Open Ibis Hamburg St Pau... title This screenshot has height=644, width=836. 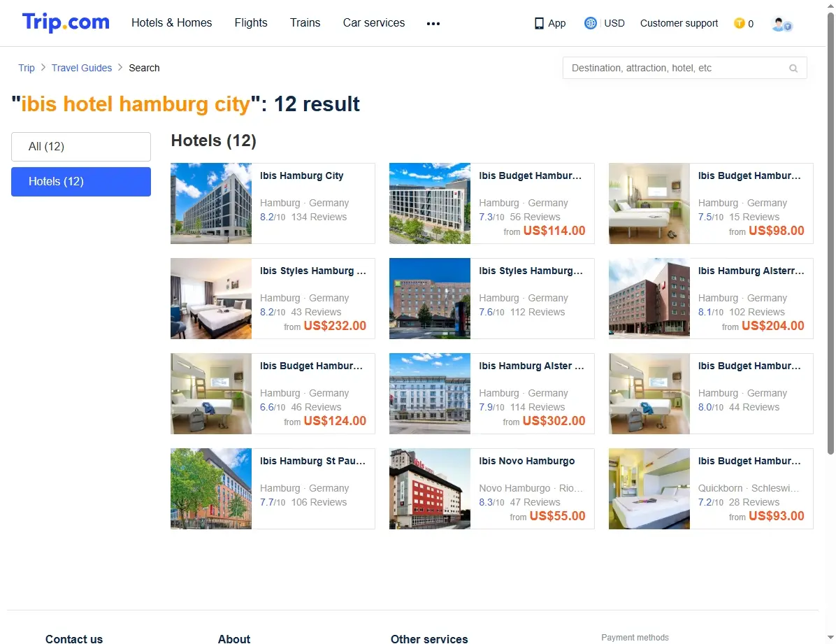click(313, 461)
